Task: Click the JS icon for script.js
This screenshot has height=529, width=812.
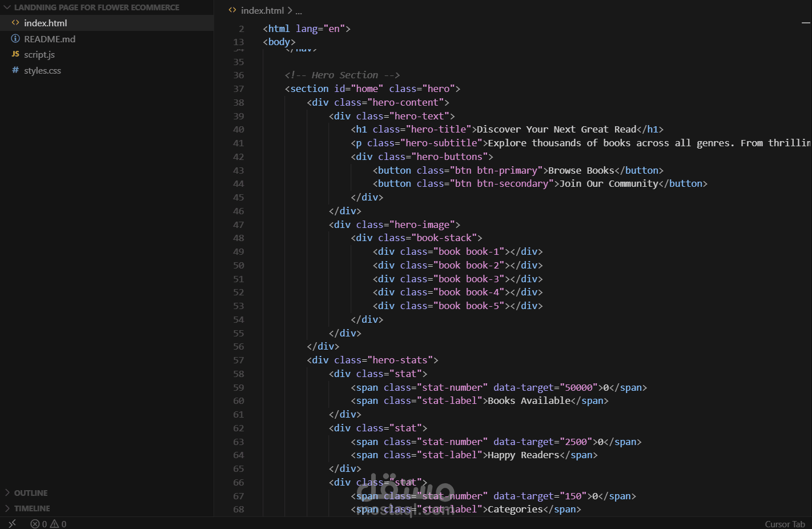Action: (x=15, y=54)
